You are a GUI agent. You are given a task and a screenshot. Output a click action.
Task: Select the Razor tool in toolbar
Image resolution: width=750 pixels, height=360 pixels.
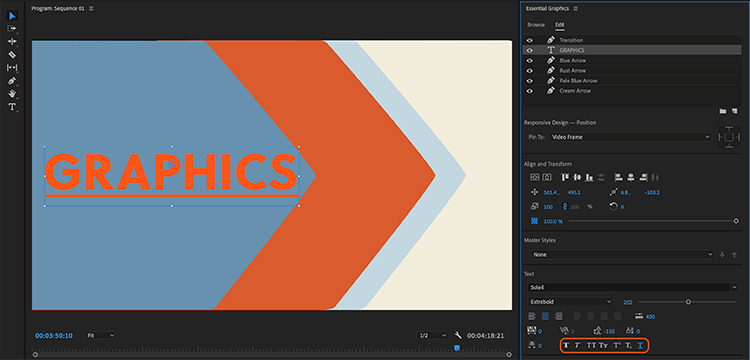pyautogui.click(x=12, y=55)
